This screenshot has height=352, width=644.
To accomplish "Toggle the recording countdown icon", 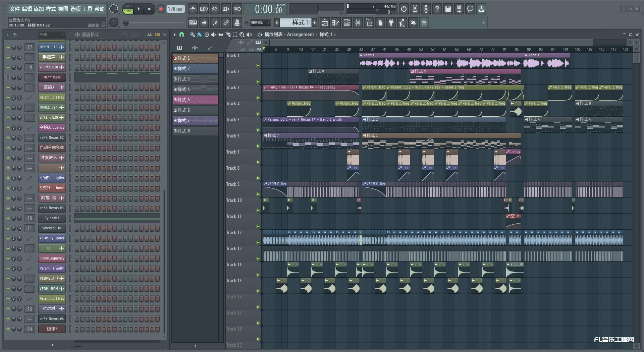I will point(215,9).
